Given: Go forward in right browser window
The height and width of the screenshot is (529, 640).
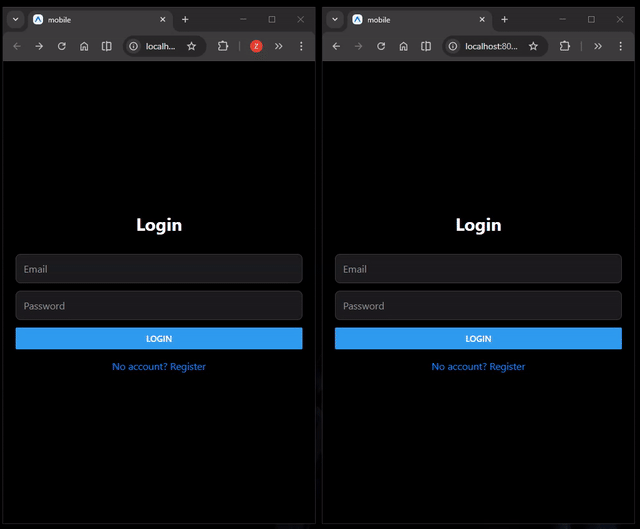Looking at the screenshot, I should [x=358, y=46].
